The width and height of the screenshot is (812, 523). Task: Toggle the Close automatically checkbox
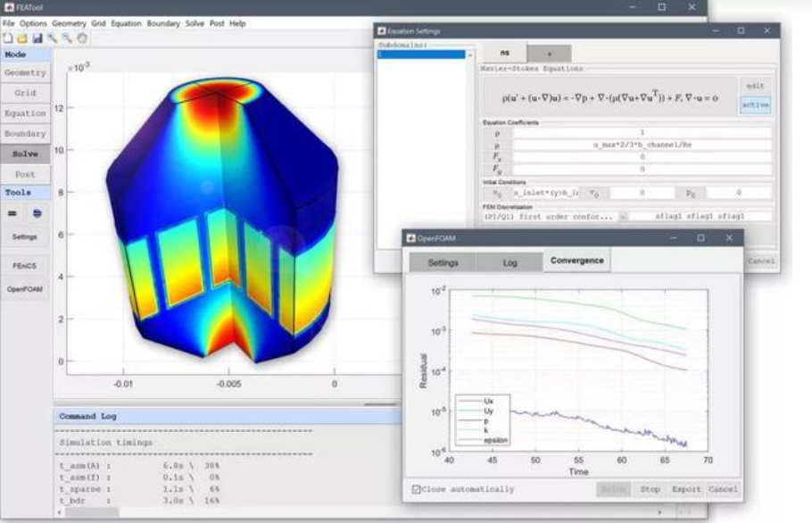pyautogui.click(x=416, y=489)
